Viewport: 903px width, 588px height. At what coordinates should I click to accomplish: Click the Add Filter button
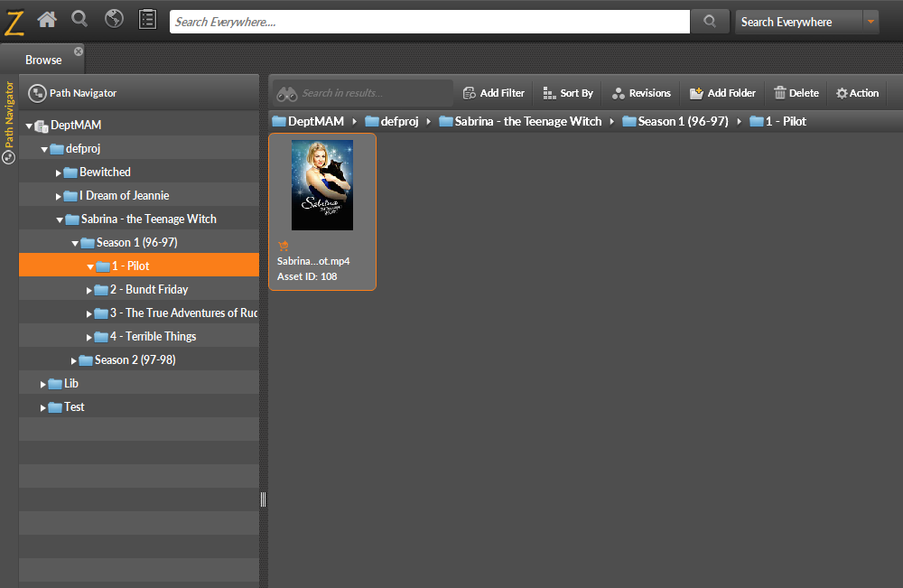click(494, 93)
